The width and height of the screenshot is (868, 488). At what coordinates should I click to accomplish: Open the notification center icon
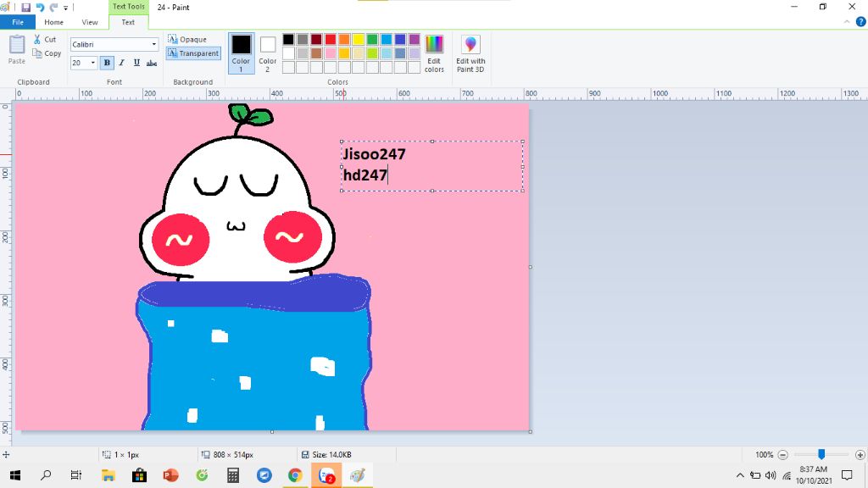(847, 475)
